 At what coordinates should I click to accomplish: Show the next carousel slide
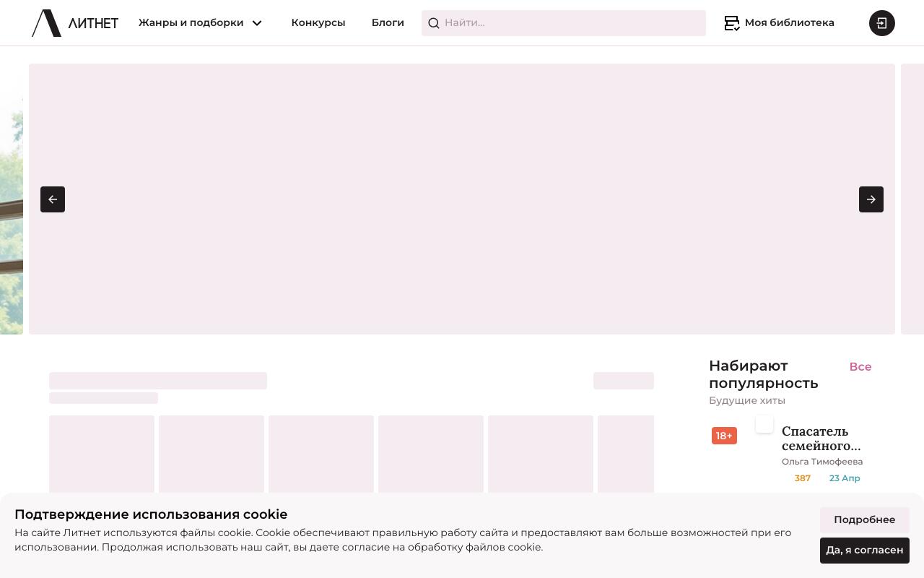871,199
